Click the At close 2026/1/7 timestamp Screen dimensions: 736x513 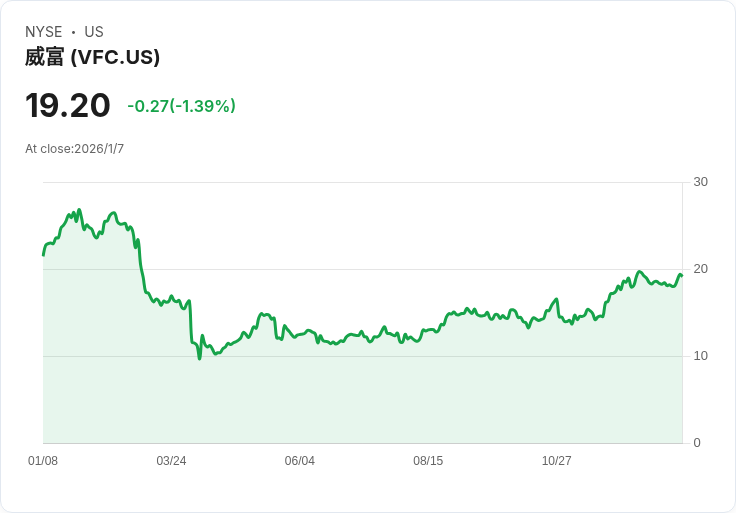click(x=75, y=149)
